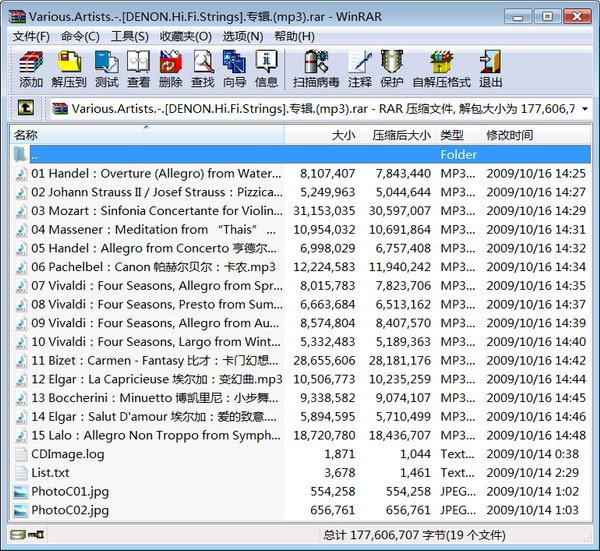Click the PhotoC01.jpg image file icon

pos(21,491)
